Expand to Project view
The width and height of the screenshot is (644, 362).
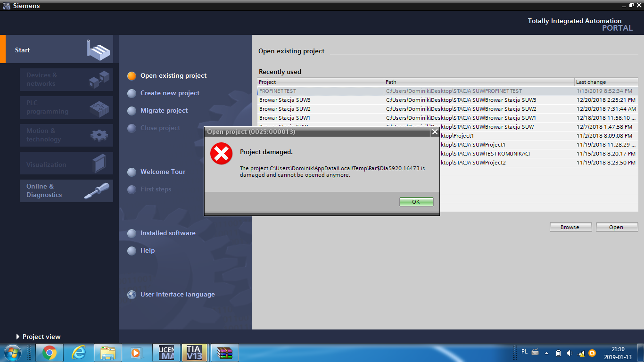point(38,337)
